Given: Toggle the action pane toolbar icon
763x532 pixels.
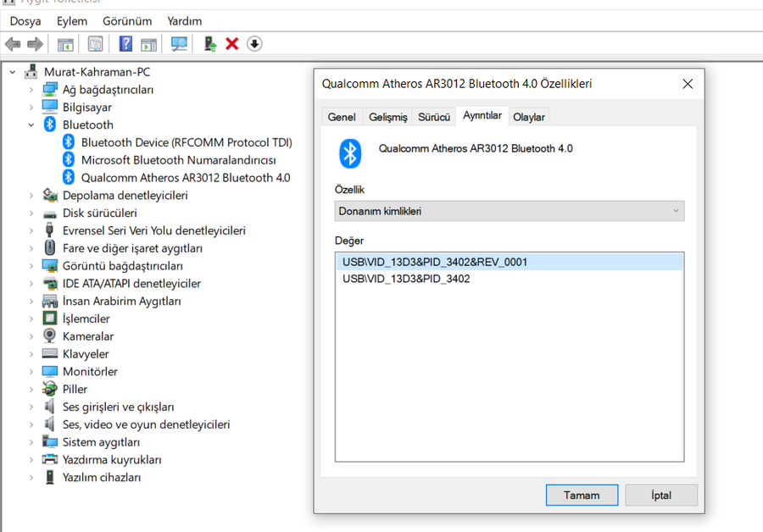Looking at the screenshot, I should (149, 44).
